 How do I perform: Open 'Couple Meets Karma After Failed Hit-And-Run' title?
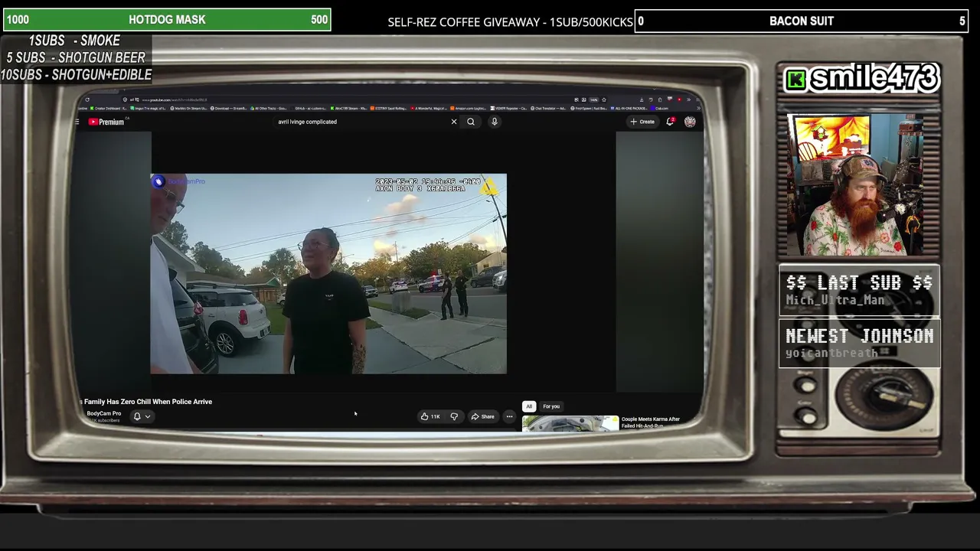coord(651,422)
